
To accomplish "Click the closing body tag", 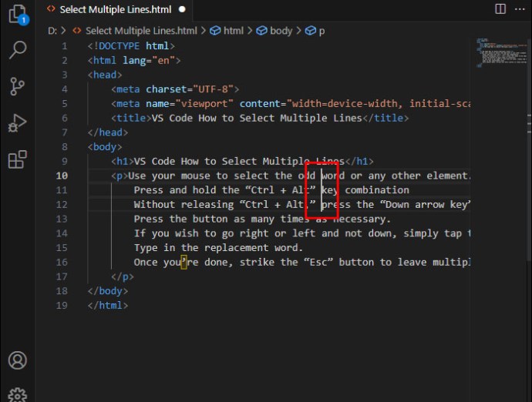I will point(107,291).
